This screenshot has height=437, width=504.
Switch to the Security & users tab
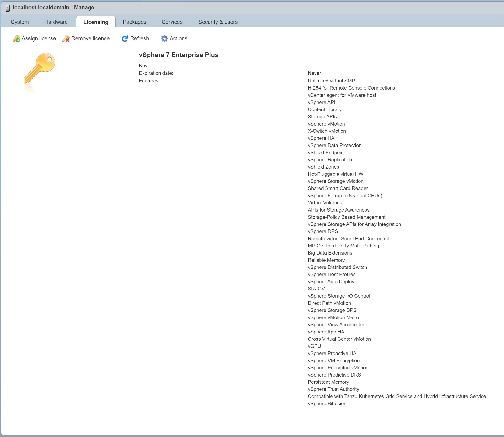coord(218,22)
